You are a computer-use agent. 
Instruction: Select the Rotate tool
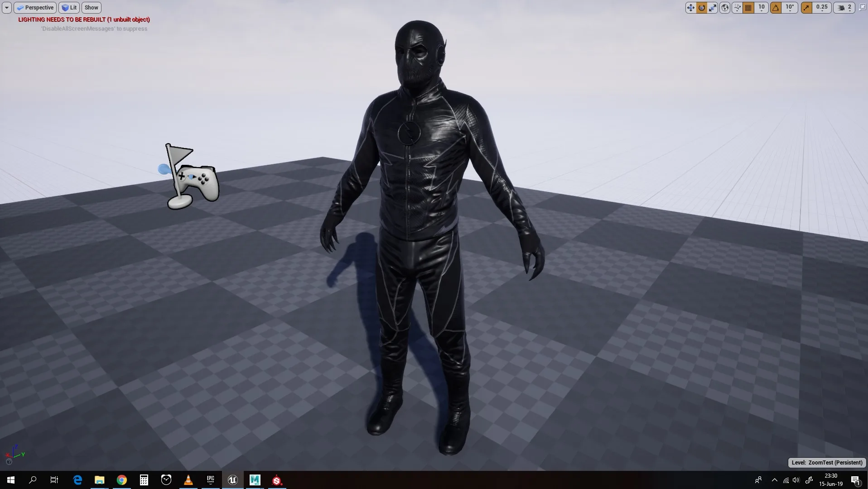[x=701, y=8]
